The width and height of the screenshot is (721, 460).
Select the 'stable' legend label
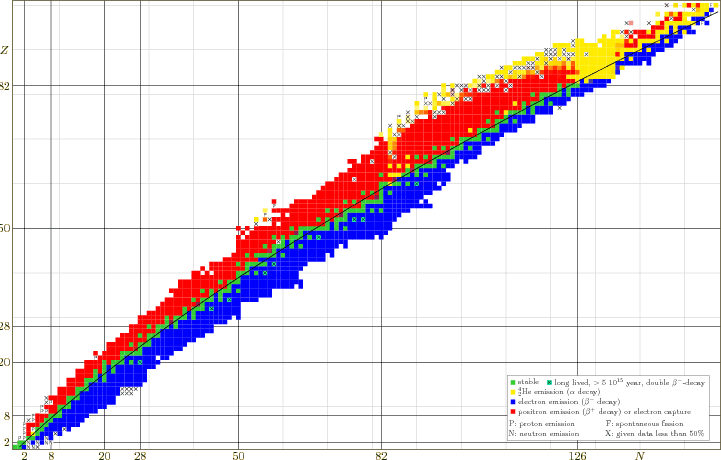(528, 382)
